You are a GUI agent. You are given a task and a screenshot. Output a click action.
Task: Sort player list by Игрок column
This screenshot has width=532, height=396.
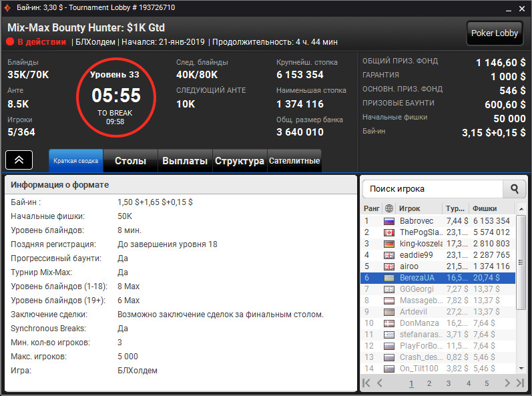point(419,208)
